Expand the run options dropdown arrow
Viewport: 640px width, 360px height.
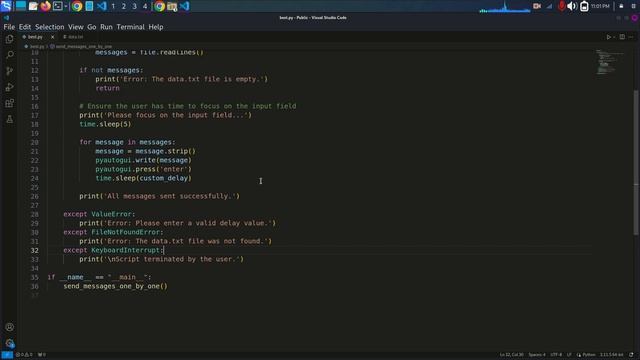pos(614,37)
